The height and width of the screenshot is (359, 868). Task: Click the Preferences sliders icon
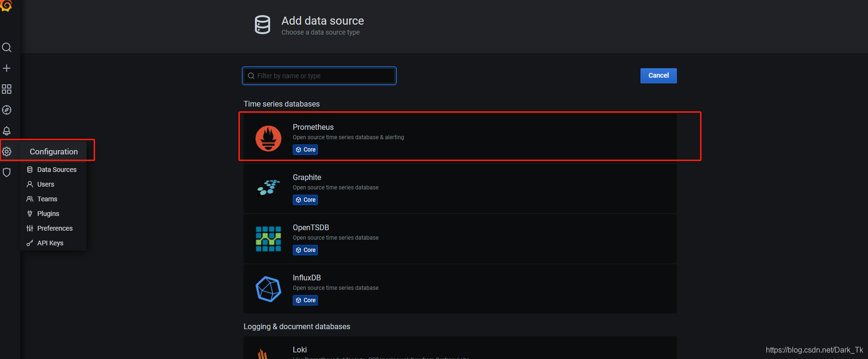(x=30, y=228)
